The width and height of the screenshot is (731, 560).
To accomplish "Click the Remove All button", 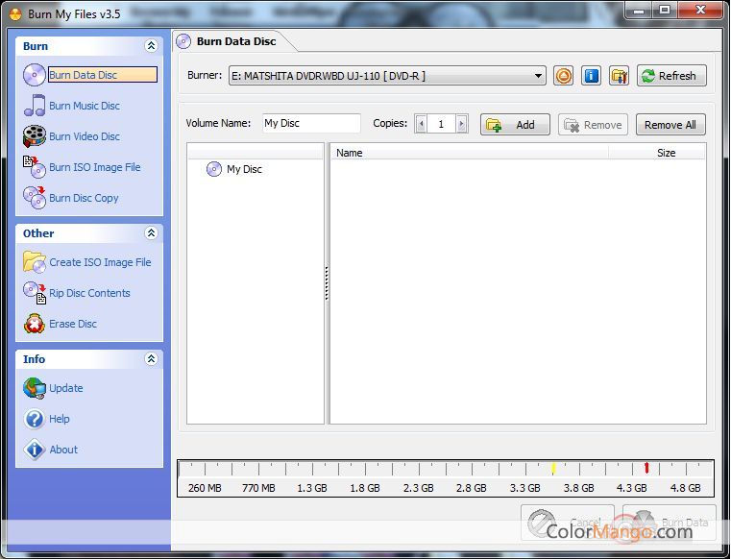I will click(x=670, y=125).
